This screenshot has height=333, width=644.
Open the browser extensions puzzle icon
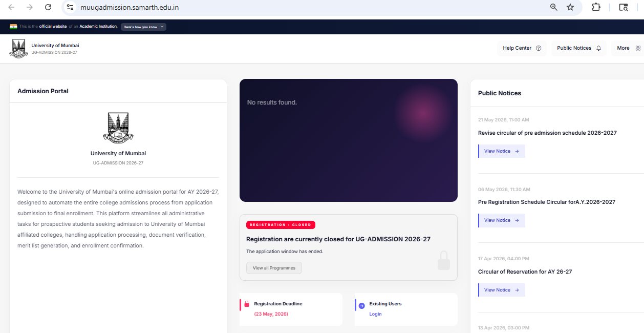pyautogui.click(x=596, y=7)
